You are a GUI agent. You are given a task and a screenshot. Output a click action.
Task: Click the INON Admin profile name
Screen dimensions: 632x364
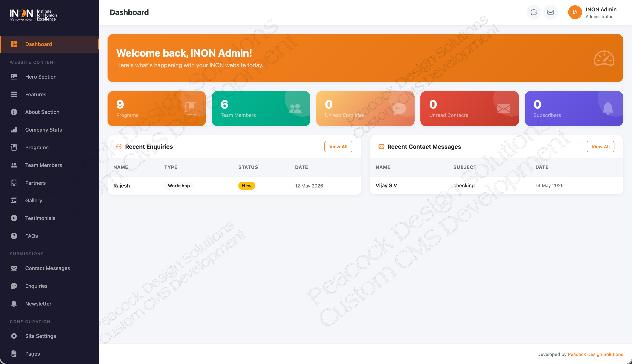601,10
